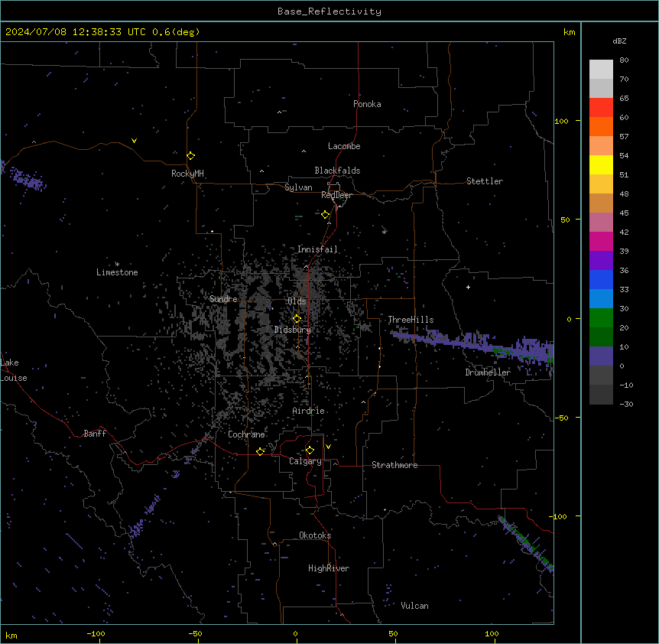Click the white plus marker north of Drumheller
This screenshot has height=644, width=659.
(468, 287)
